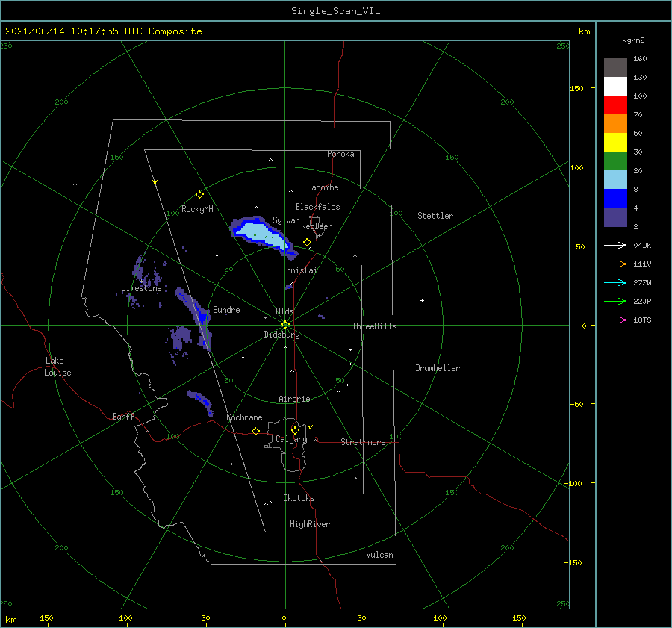Click the Limestone label
Image resolution: width=672 pixels, height=628 pixels.
(x=141, y=288)
